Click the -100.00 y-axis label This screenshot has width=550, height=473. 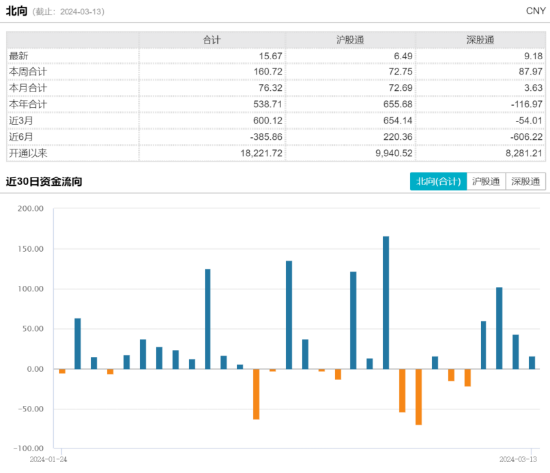29,448
